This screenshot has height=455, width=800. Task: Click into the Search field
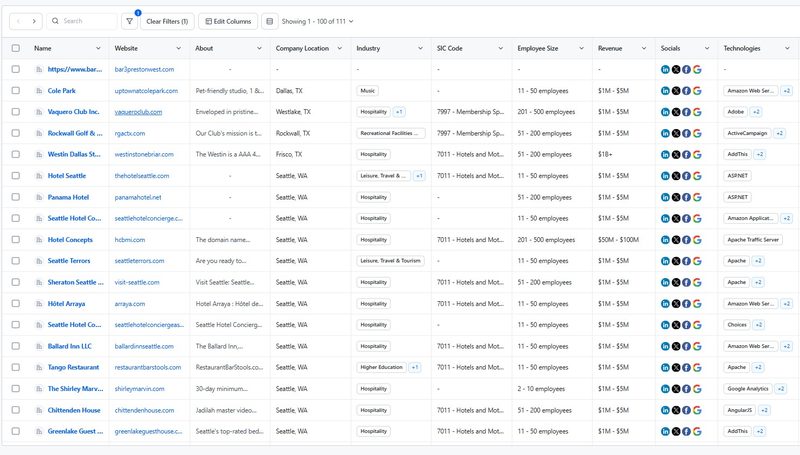(83, 21)
